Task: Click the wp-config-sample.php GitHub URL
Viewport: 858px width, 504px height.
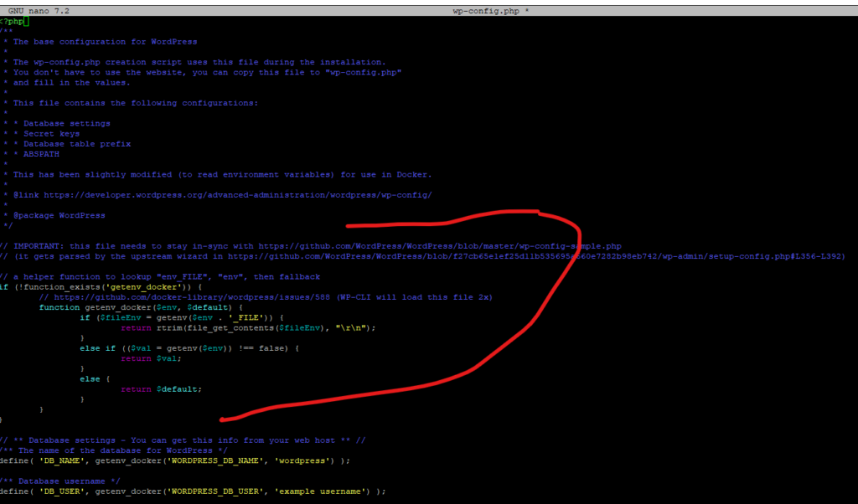Action: pos(440,246)
